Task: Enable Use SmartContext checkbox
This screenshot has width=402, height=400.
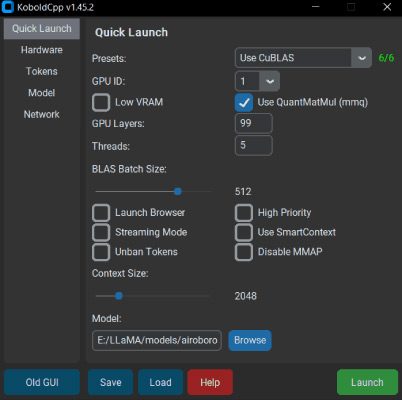Action: pyautogui.click(x=244, y=232)
